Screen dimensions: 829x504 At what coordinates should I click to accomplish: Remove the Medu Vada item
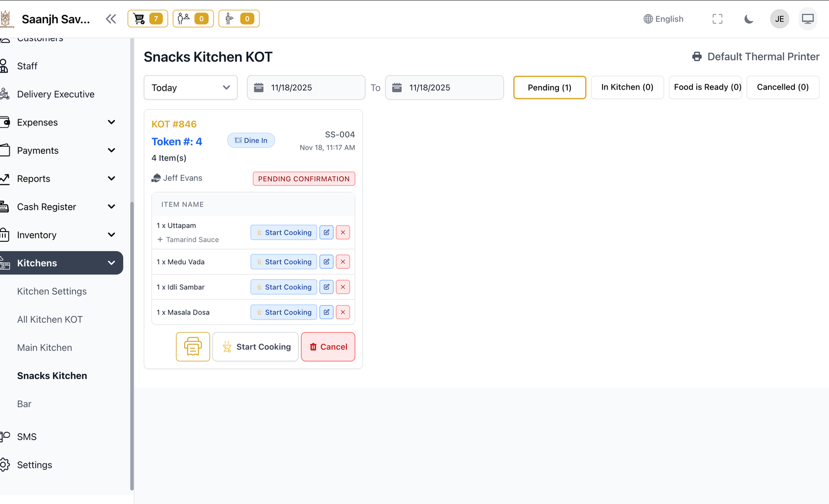[343, 262]
